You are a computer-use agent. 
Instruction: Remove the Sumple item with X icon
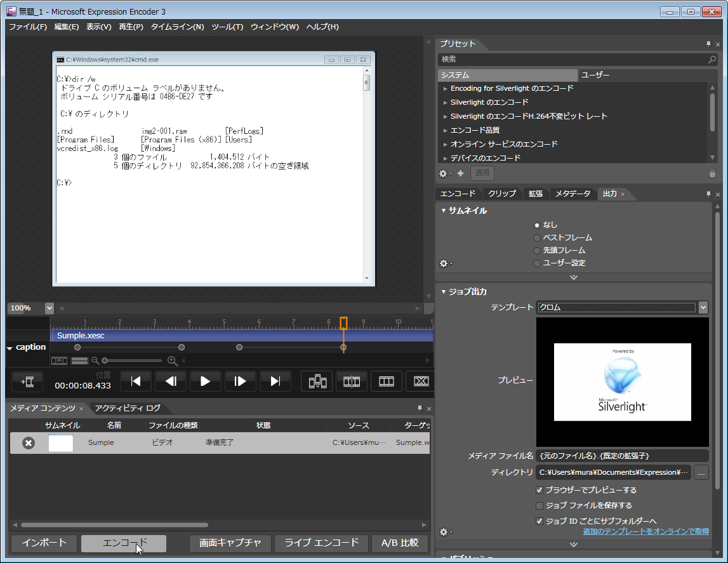click(29, 443)
